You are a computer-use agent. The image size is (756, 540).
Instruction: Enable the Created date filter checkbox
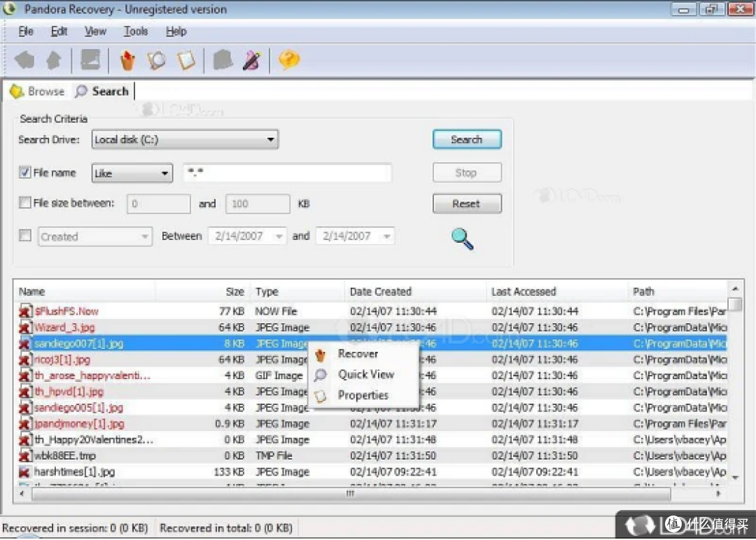pyautogui.click(x=24, y=235)
